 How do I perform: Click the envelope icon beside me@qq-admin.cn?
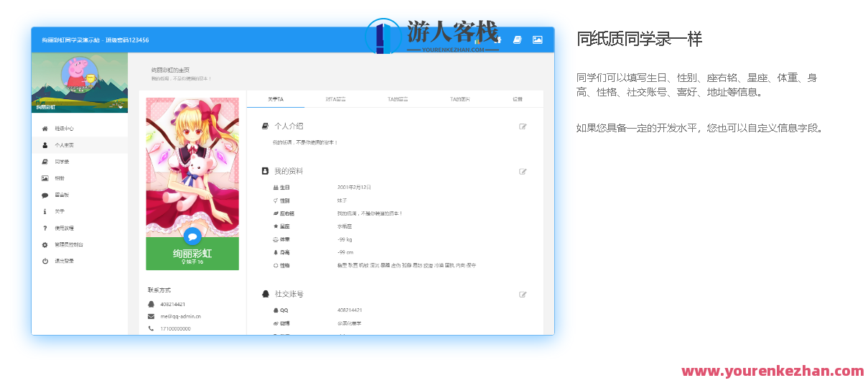pos(151,316)
